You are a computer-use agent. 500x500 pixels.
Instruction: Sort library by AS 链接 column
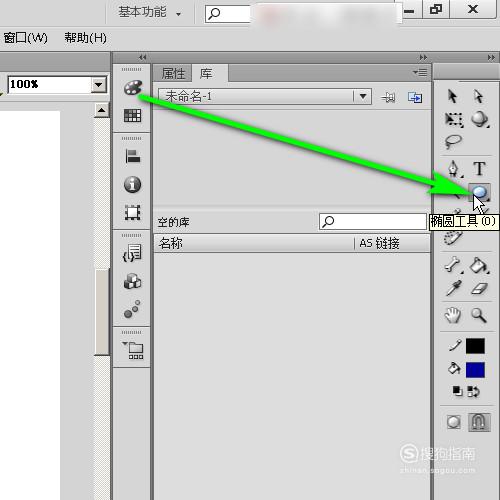392,243
